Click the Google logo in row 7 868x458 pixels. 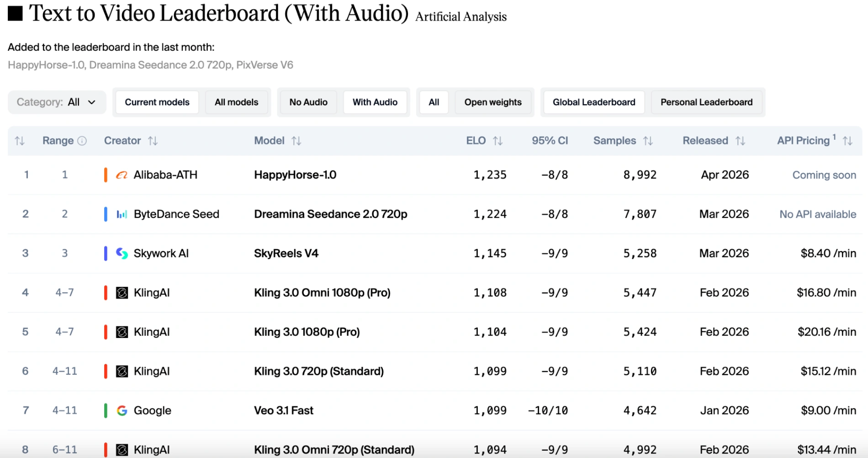click(x=122, y=411)
